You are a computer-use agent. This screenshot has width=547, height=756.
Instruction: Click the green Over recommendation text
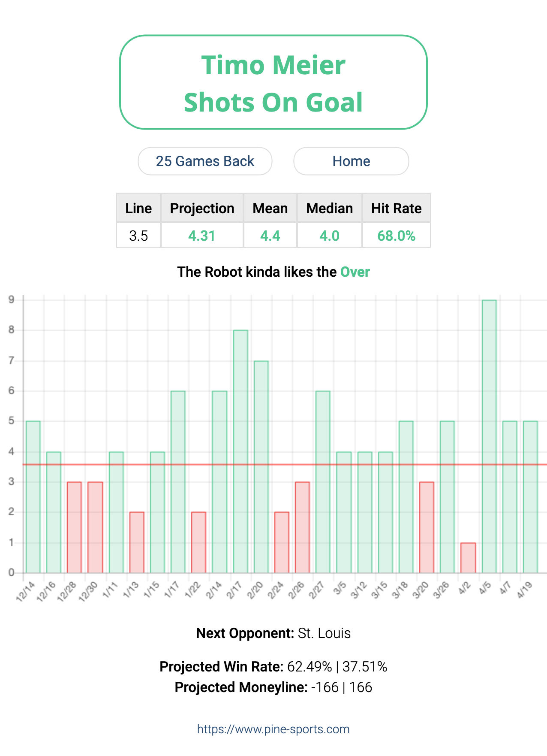355,272
